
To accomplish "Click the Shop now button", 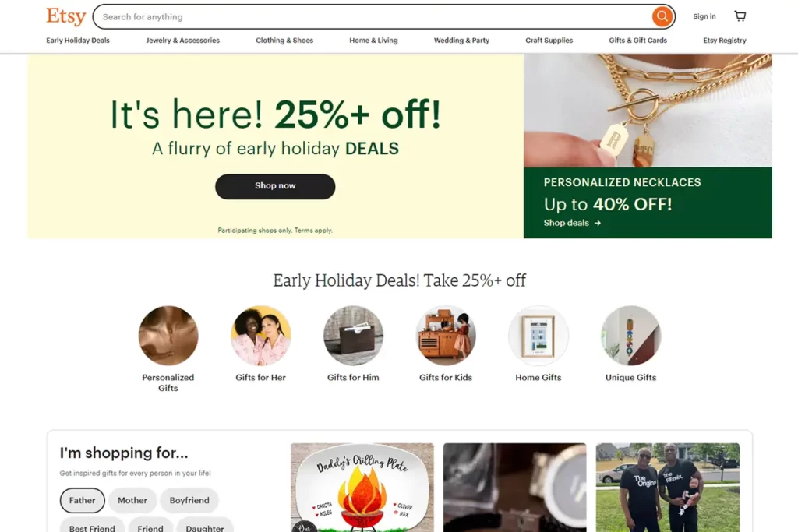I will [275, 186].
